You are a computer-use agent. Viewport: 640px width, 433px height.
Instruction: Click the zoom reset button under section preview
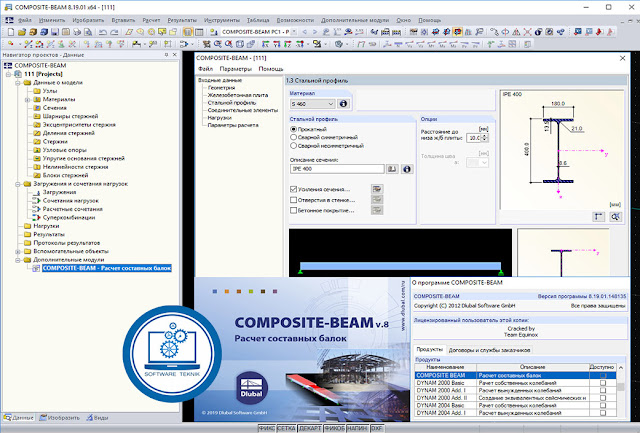coord(615,217)
